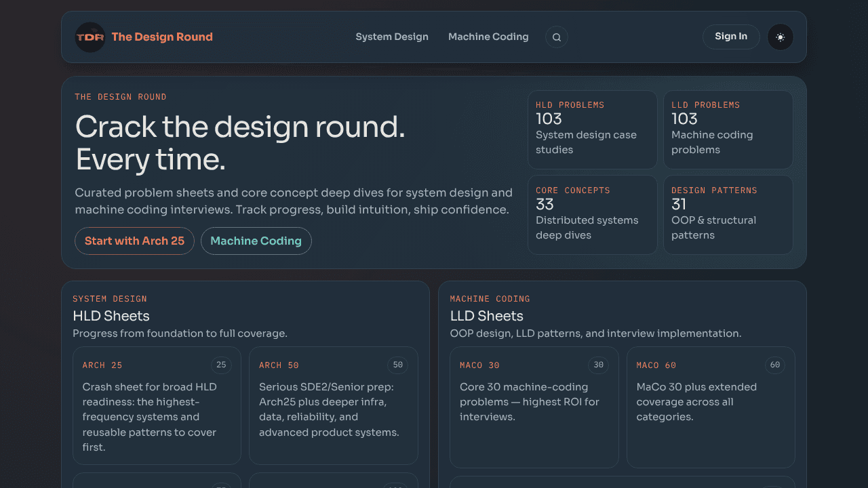Click 'Progress from foundation to full coverage.' text
The height and width of the screenshot is (488, 868).
tap(180, 333)
